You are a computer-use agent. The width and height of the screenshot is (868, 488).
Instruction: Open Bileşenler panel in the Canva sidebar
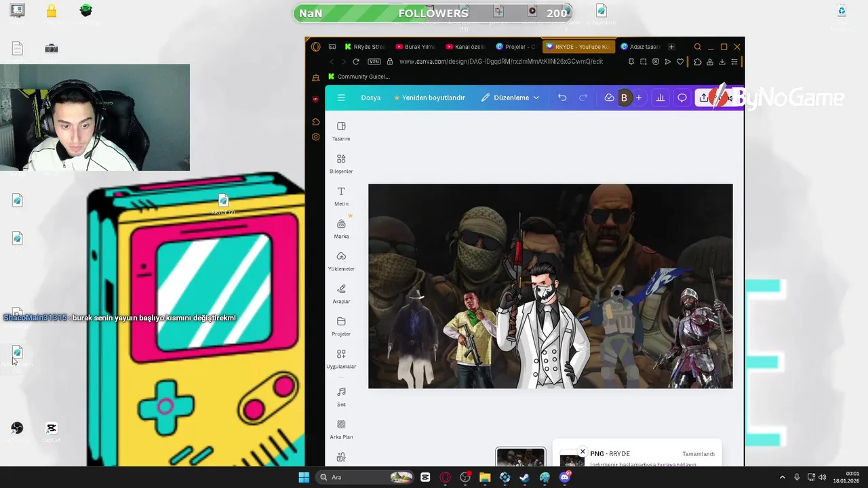[x=341, y=164]
